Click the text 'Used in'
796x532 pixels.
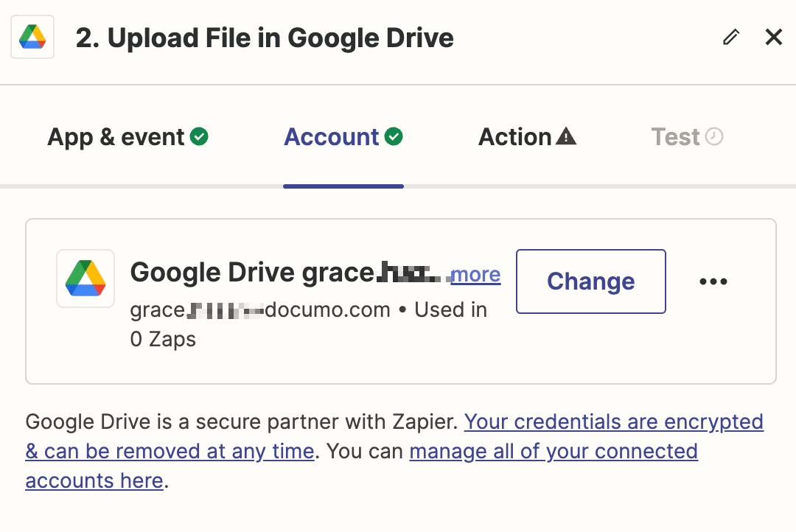pyautogui.click(x=450, y=309)
